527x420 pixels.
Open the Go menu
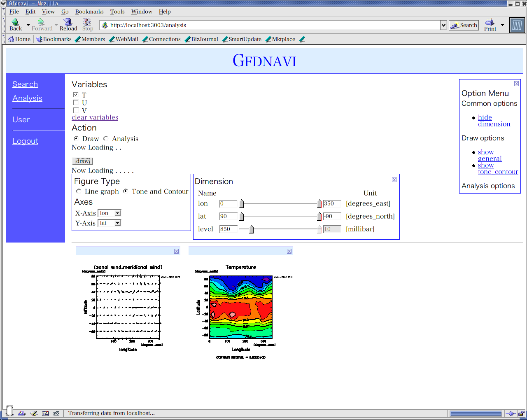pyautogui.click(x=65, y=12)
